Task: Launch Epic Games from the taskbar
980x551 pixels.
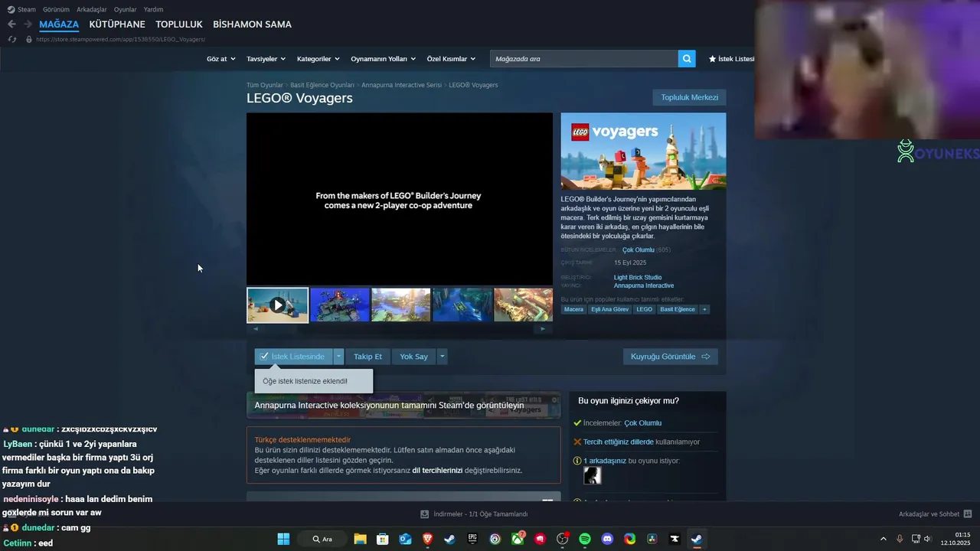Action: (472, 539)
